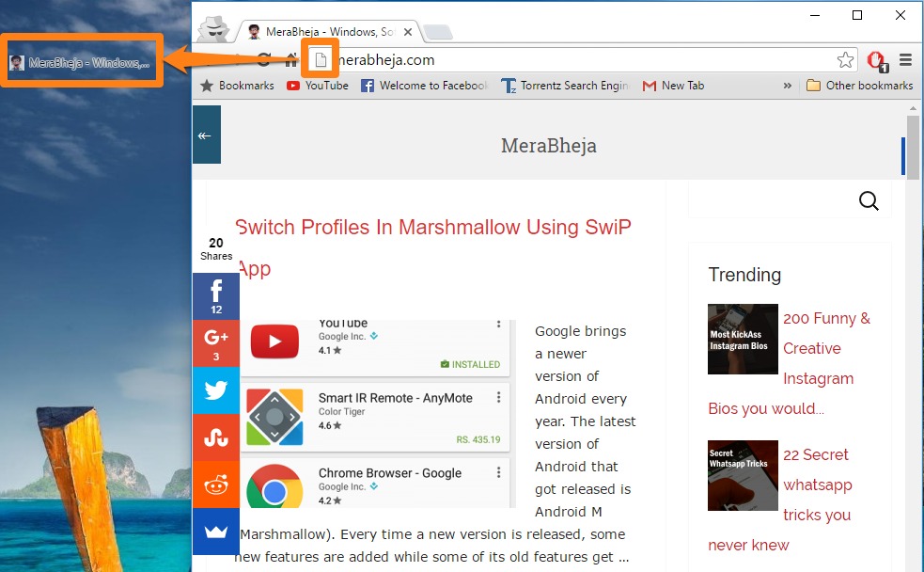The image size is (924, 572).
Task: Click the Chrome Browser app icon
Action: [274, 487]
